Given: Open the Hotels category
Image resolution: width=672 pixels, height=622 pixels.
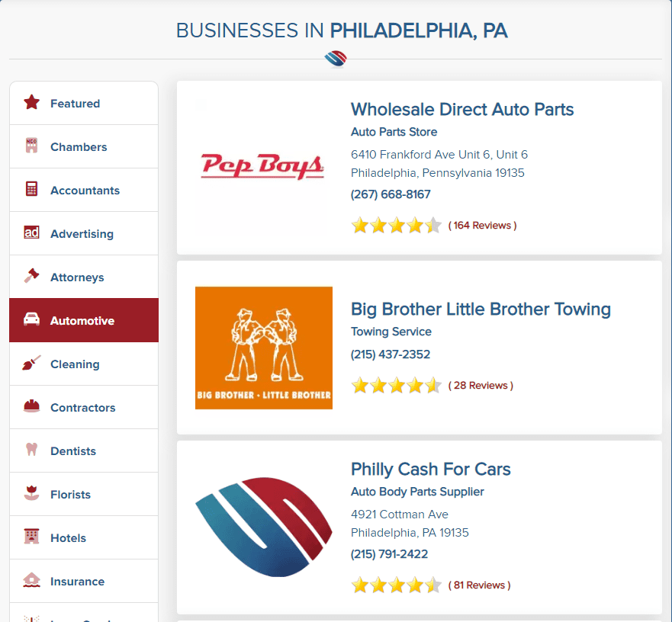Looking at the screenshot, I should (84, 537).
